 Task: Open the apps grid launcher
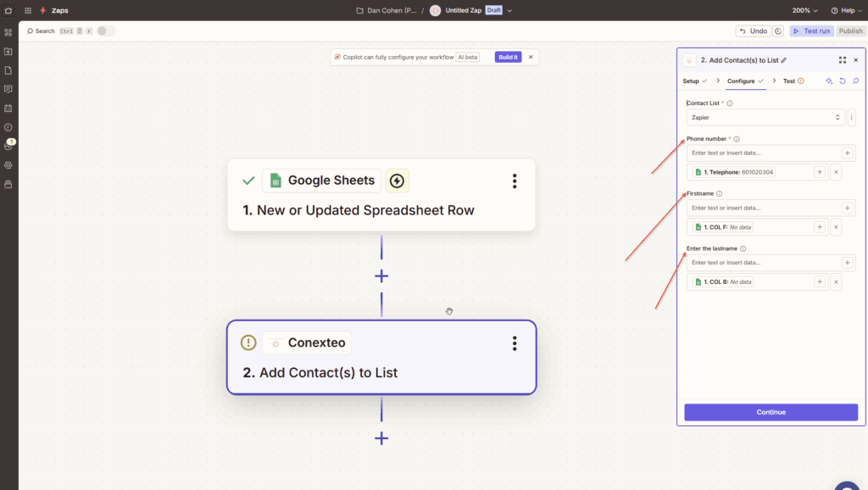click(28, 10)
